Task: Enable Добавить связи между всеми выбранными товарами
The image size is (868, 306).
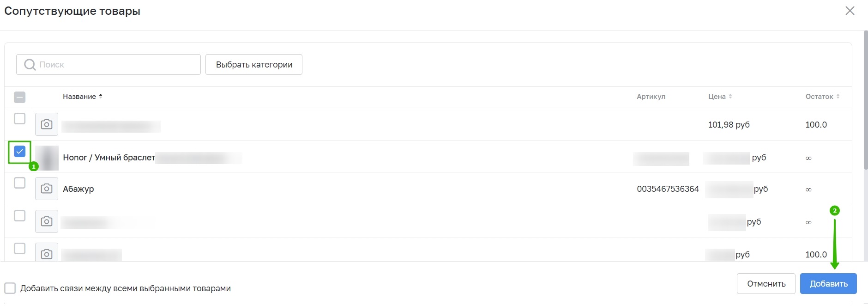Action: tap(10, 288)
